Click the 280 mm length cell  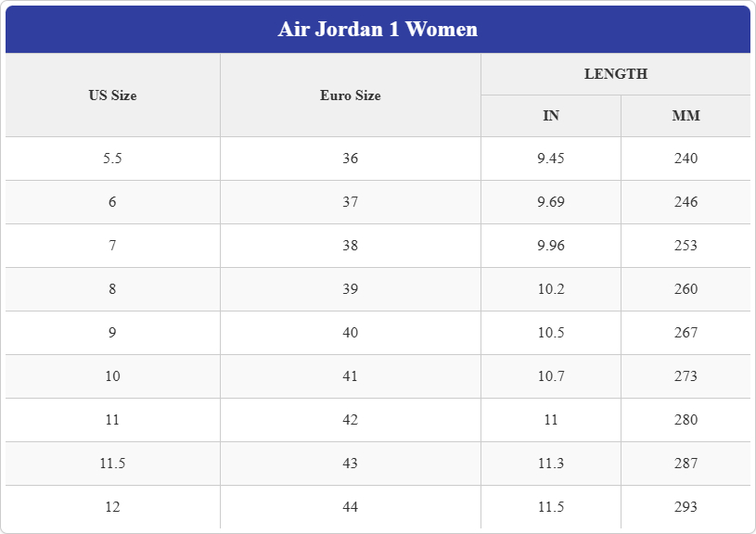tap(686, 420)
